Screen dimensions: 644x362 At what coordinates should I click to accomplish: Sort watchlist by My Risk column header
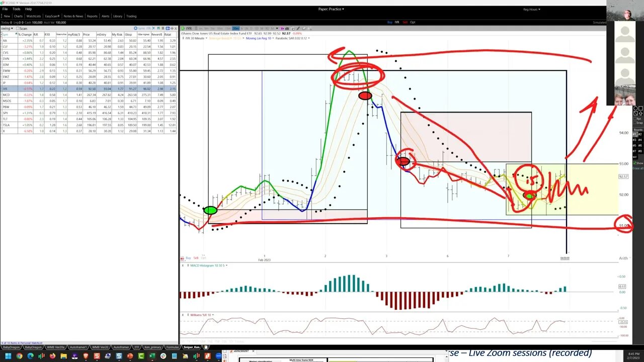point(117,34)
